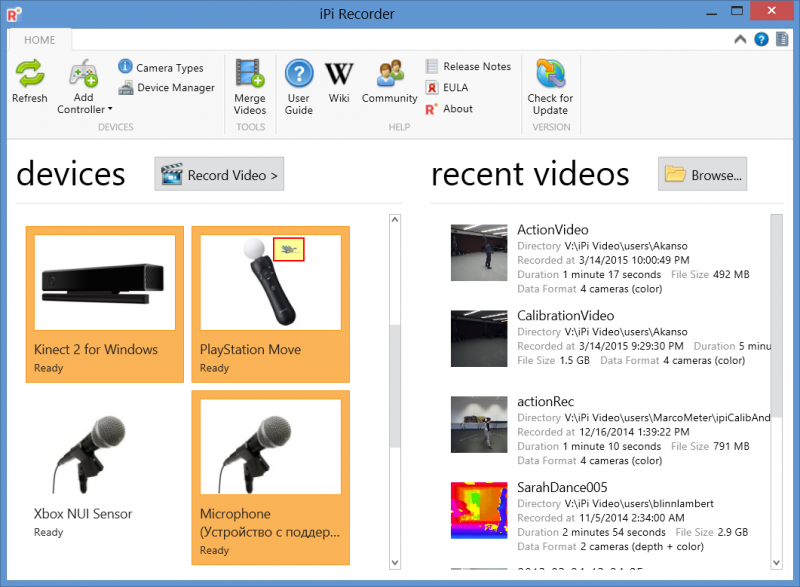Viewport: 800px width, 587px height.
Task: Click the Browse... button for videos
Action: pyautogui.click(x=703, y=174)
